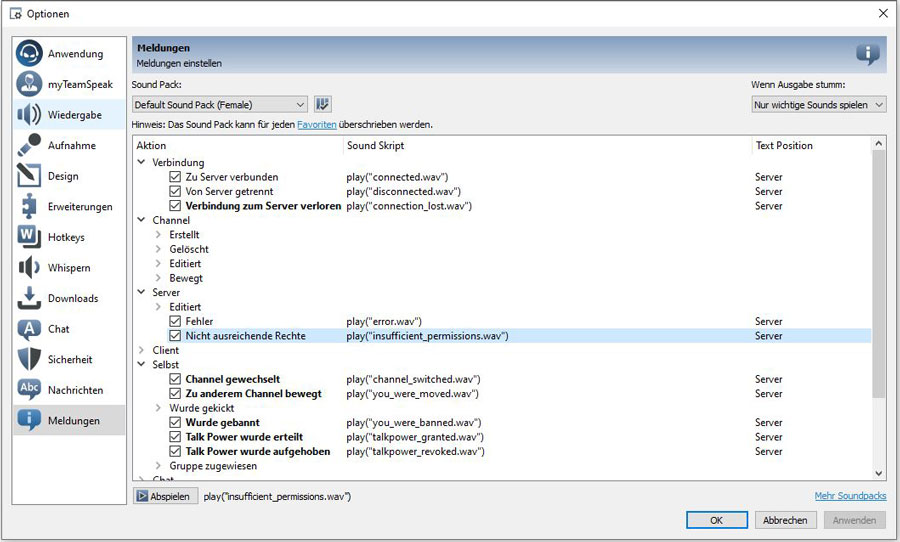Click the vertical scrollbar of action list
Image resolution: width=900 pixels, height=542 pixels.
879,300
